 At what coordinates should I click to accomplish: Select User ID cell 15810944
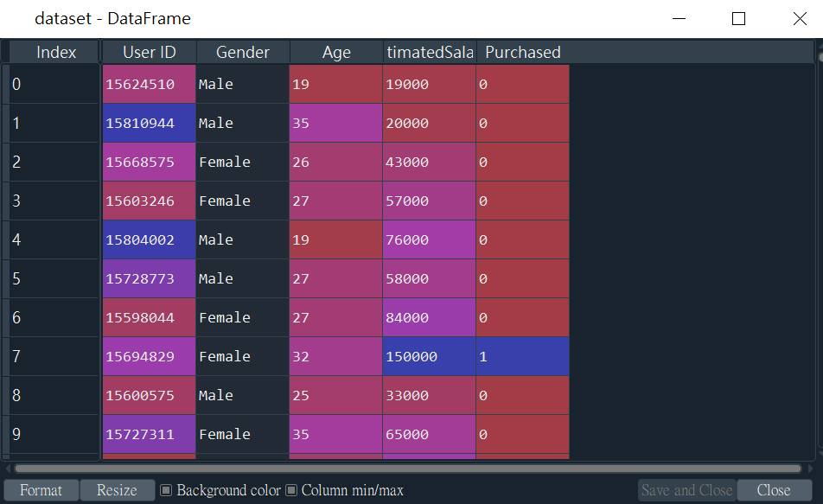[x=149, y=123]
